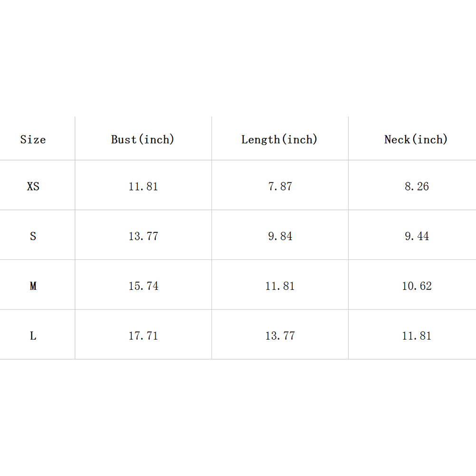This screenshot has width=476, height=476.
Task: Select the S size row label
Action: 33,236
